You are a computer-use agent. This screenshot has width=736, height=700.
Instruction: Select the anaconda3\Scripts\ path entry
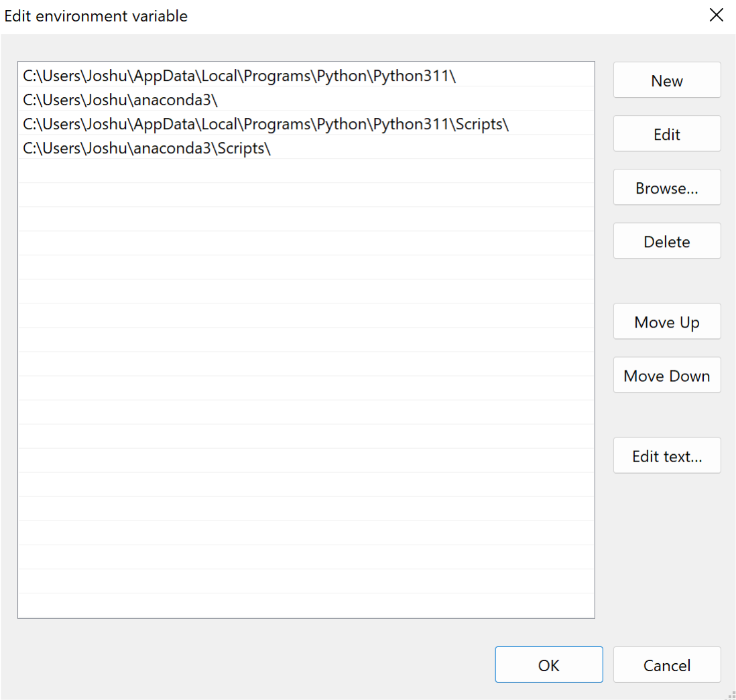[x=306, y=148]
